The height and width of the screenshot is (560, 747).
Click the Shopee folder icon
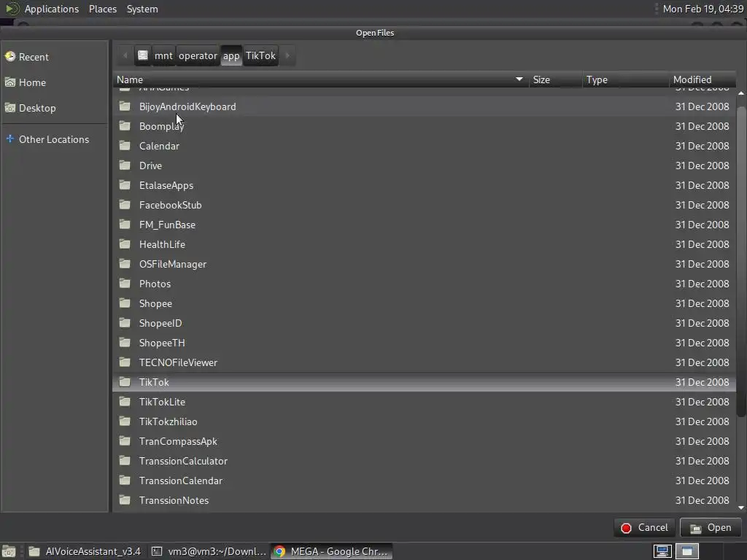click(x=125, y=303)
